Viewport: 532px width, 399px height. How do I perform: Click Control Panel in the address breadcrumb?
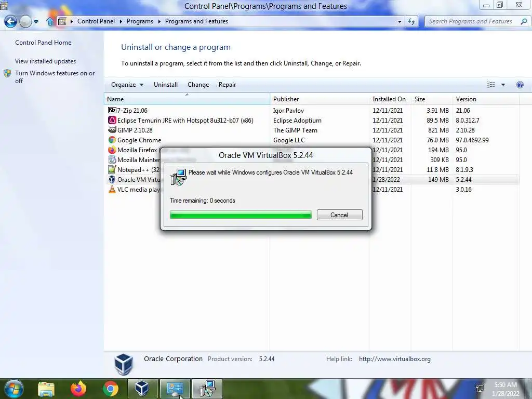[96, 21]
